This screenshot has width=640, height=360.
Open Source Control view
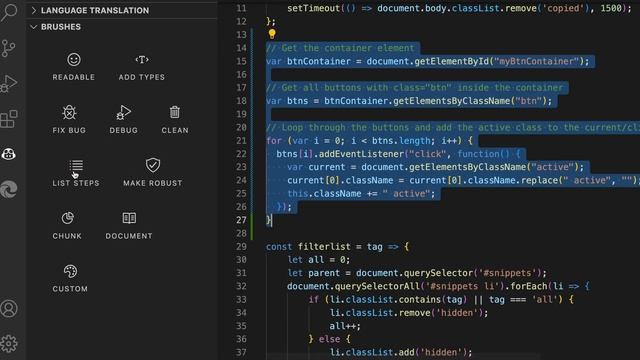coord(9,48)
